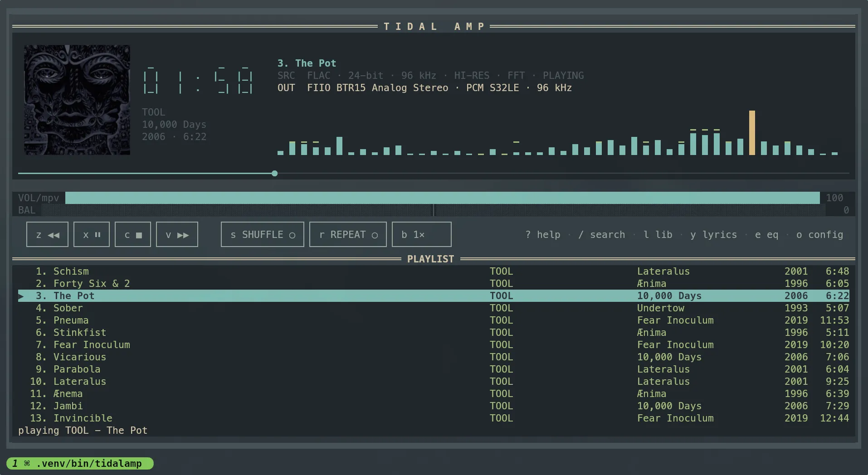Open the help screen
This screenshot has height=475, width=868.
(543, 235)
